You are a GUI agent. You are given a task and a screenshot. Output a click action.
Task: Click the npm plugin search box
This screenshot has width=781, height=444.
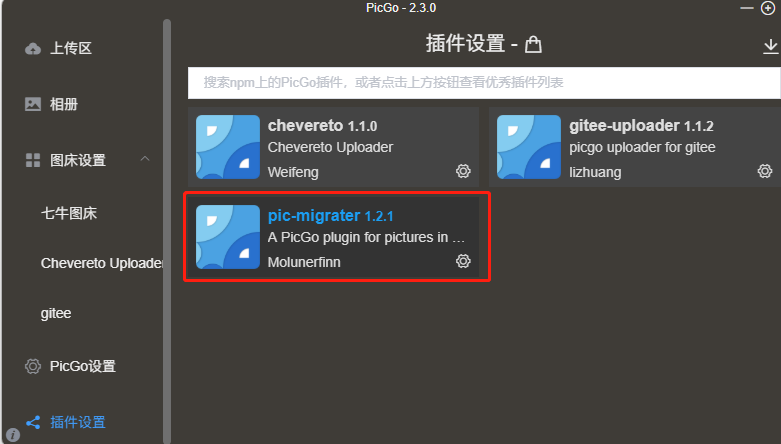pos(484,83)
